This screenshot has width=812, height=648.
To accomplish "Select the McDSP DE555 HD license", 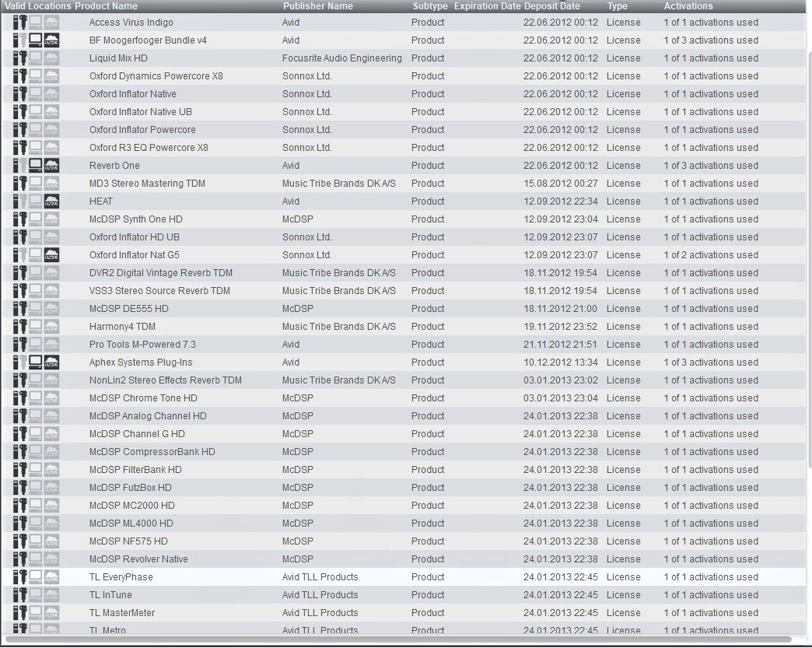I will pos(404,309).
